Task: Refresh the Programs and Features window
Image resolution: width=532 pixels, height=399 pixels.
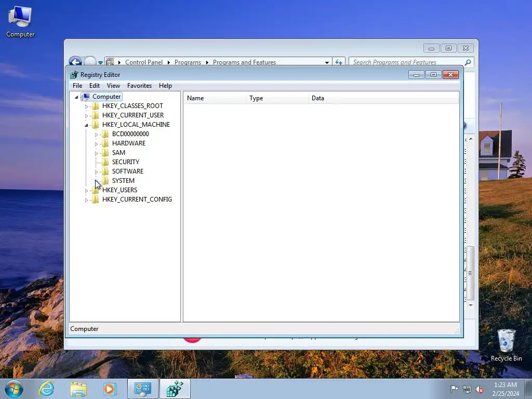Action: pyautogui.click(x=339, y=62)
